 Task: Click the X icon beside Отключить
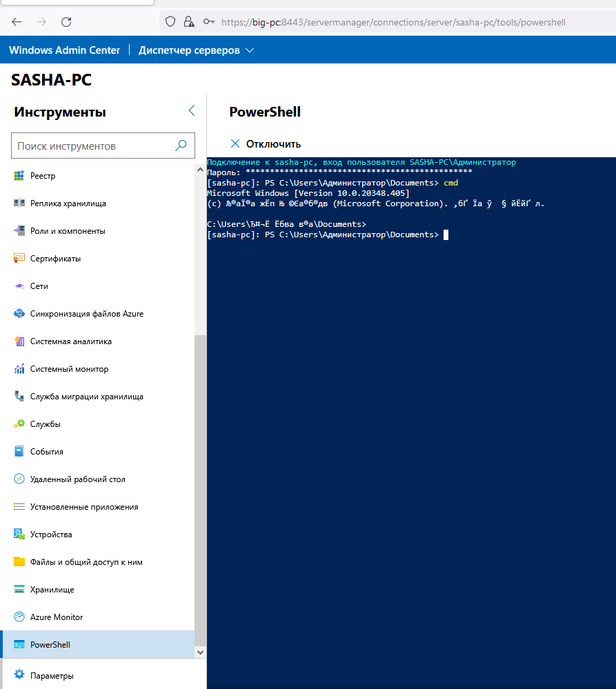point(235,143)
